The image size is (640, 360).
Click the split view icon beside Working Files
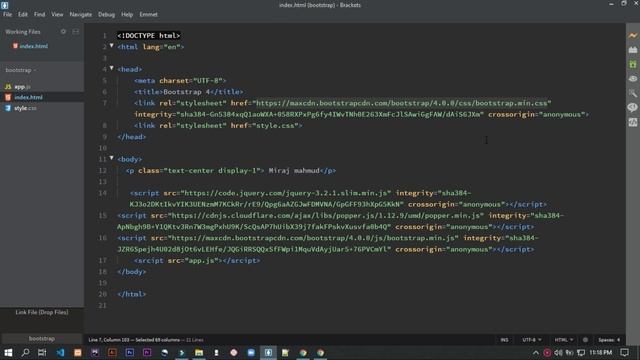click(x=76, y=31)
